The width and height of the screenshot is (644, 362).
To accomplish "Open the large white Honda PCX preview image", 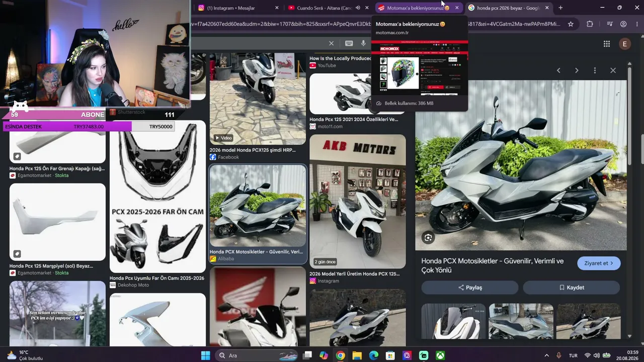I will pyautogui.click(x=521, y=165).
